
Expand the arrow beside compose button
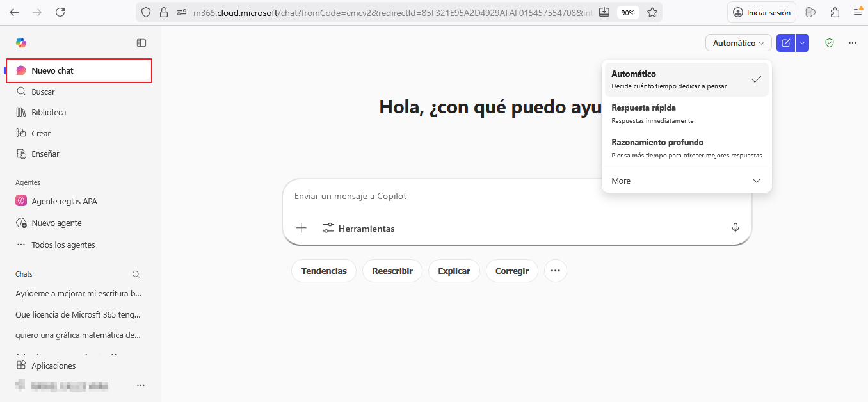point(802,43)
